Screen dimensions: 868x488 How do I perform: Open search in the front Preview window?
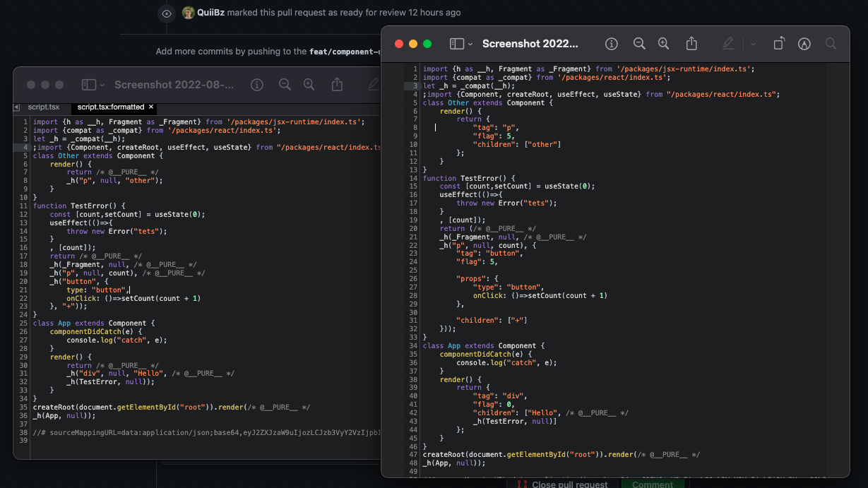coord(831,44)
